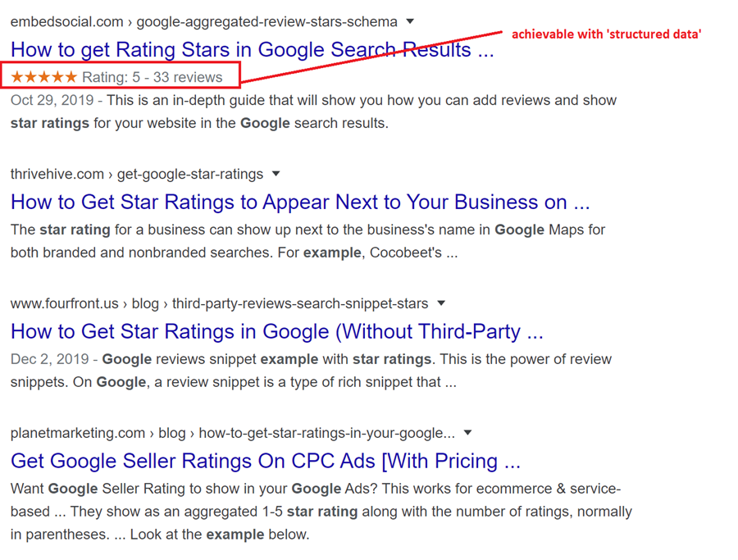Click the 'Rating: 5 - 33 reviews' text
738x560 pixels.
pyautogui.click(x=152, y=77)
